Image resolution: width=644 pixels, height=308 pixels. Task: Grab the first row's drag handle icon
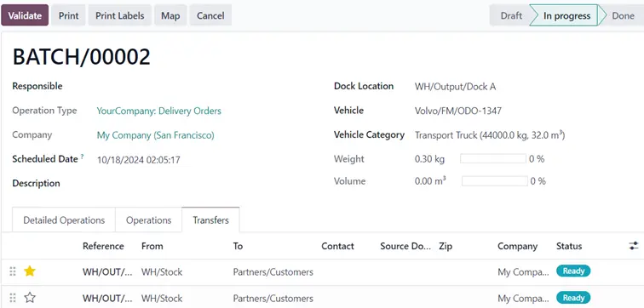click(13, 271)
